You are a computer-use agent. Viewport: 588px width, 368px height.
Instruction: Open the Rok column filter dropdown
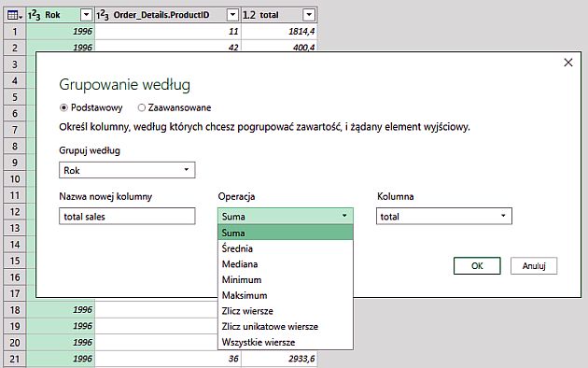(86, 15)
